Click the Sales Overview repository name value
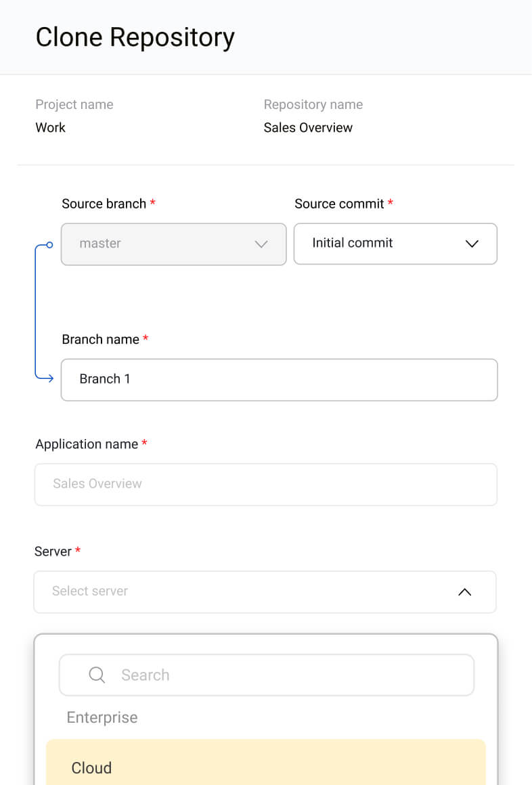The image size is (532, 785). [x=308, y=127]
